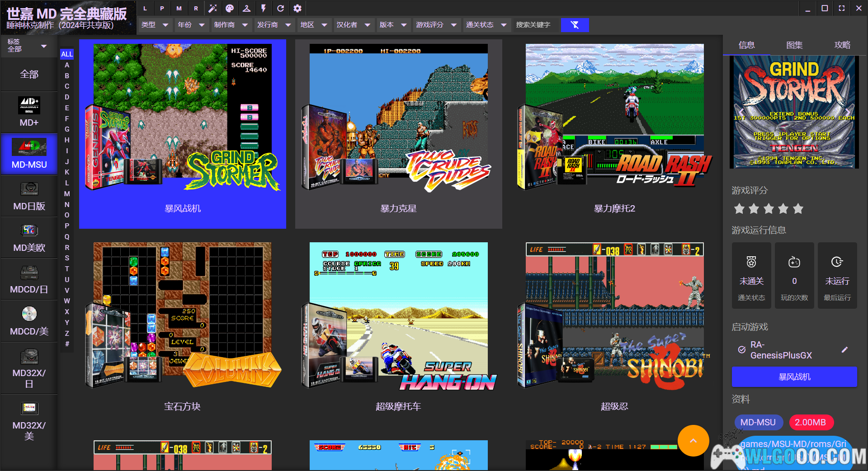Expand the 类型 filter dropdown
The height and width of the screenshot is (471, 868).
click(x=155, y=25)
